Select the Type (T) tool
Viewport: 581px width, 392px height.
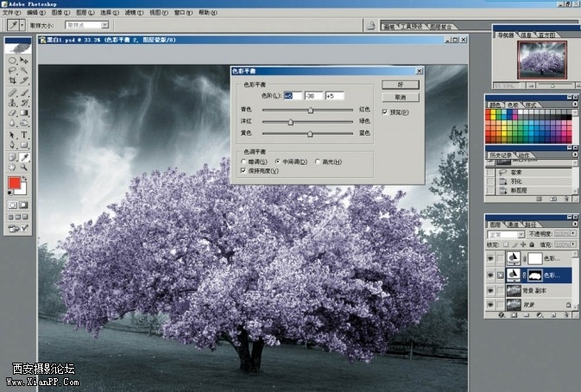24,136
